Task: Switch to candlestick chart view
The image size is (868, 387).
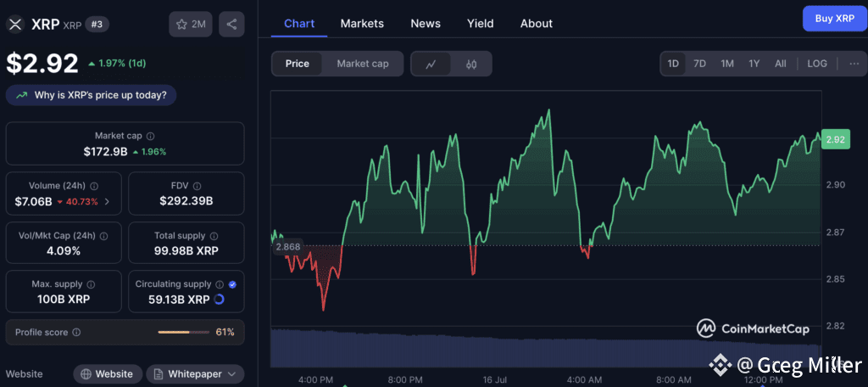Action: tap(471, 64)
